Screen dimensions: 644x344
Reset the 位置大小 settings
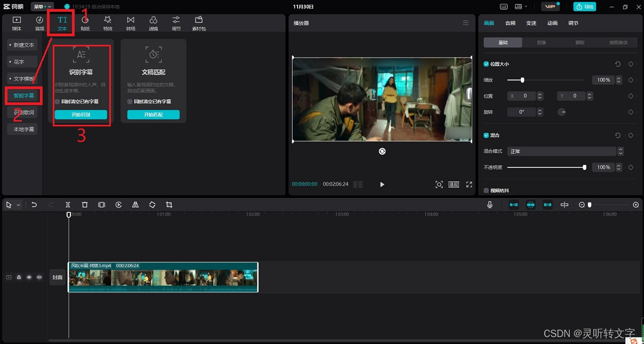[618, 64]
